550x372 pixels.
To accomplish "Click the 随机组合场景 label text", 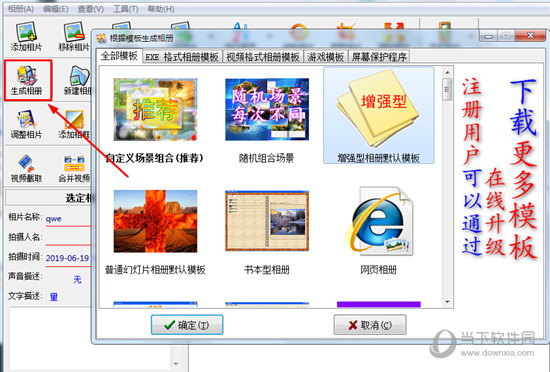I will click(266, 158).
